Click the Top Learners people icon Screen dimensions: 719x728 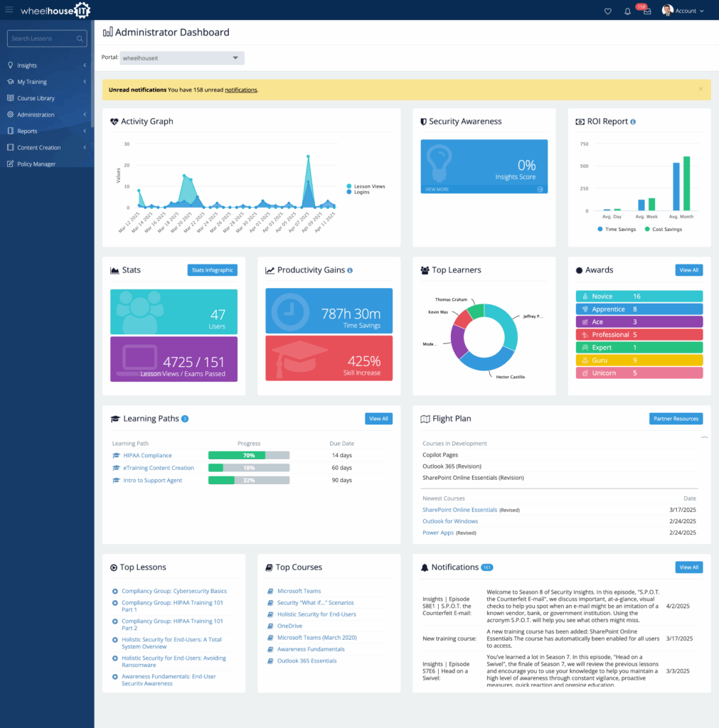click(425, 270)
